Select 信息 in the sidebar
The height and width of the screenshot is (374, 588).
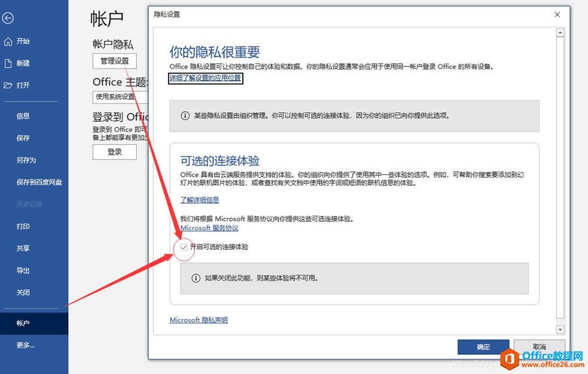point(24,116)
